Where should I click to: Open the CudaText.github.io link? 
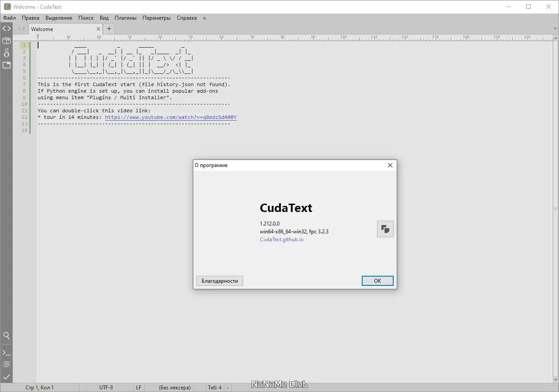point(282,239)
